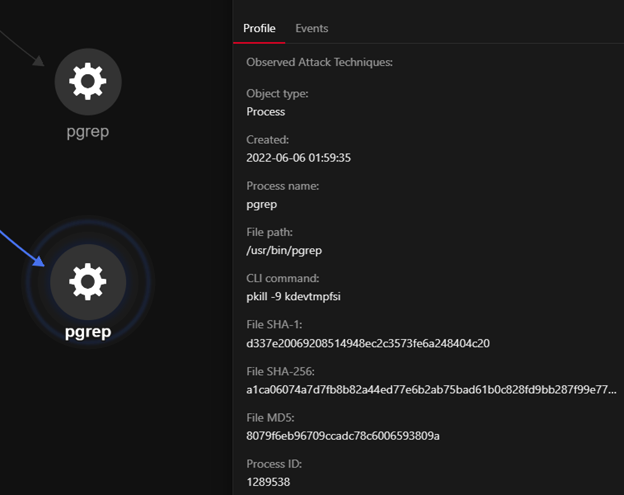Click the bold pgrep label under selected node
This screenshot has width=624, height=495.
pos(88,331)
